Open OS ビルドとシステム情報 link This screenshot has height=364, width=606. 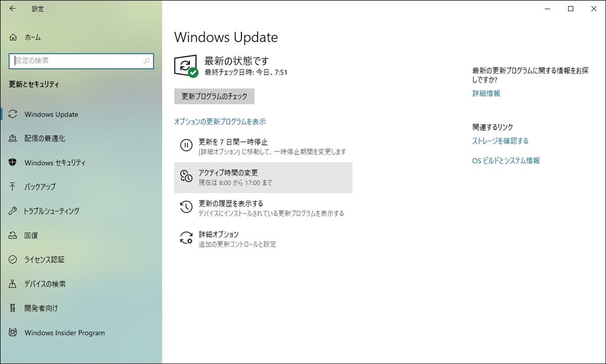click(505, 160)
